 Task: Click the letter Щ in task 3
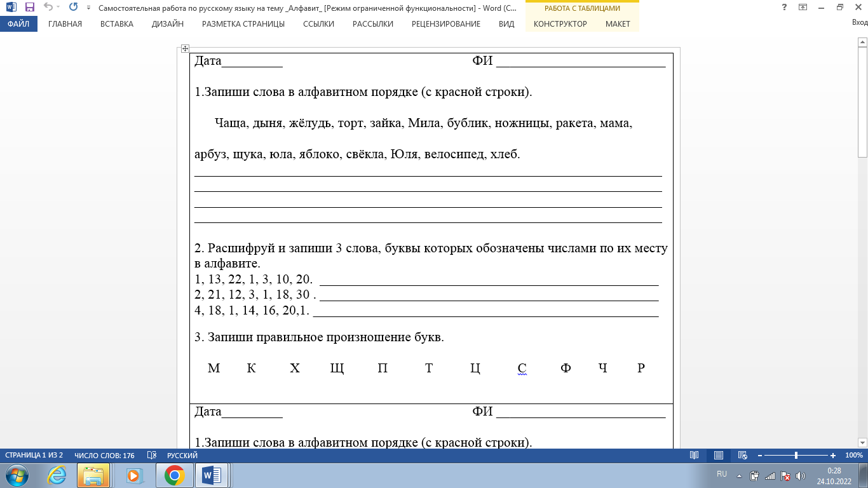click(337, 369)
